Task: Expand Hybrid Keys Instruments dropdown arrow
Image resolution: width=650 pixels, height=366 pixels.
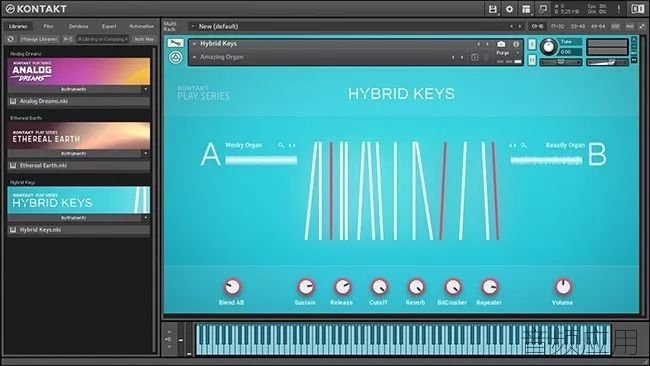Action: [146, 218]
